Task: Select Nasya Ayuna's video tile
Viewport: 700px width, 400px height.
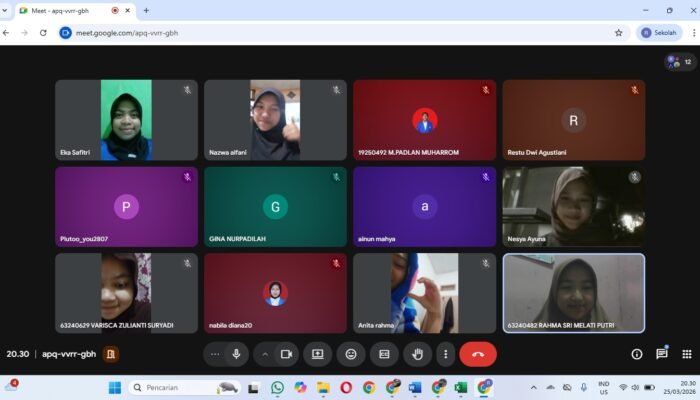Action: 573,206
